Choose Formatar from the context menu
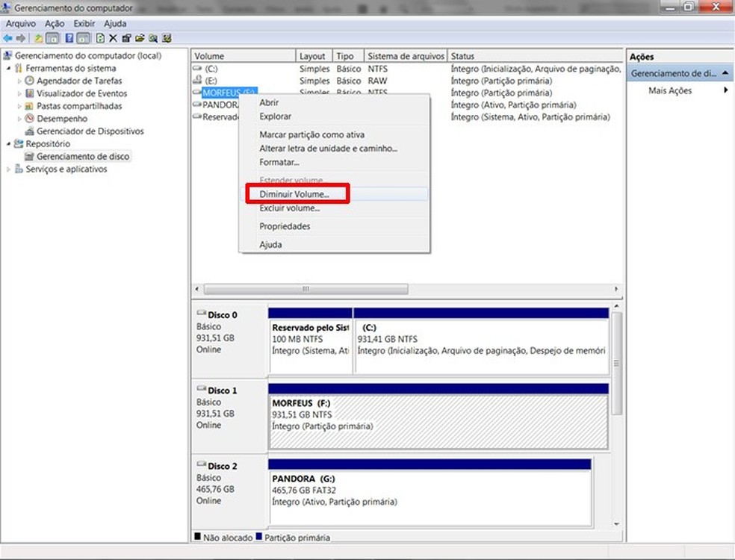Viewport: 735px width, 560px height. [x=334, y=162]
